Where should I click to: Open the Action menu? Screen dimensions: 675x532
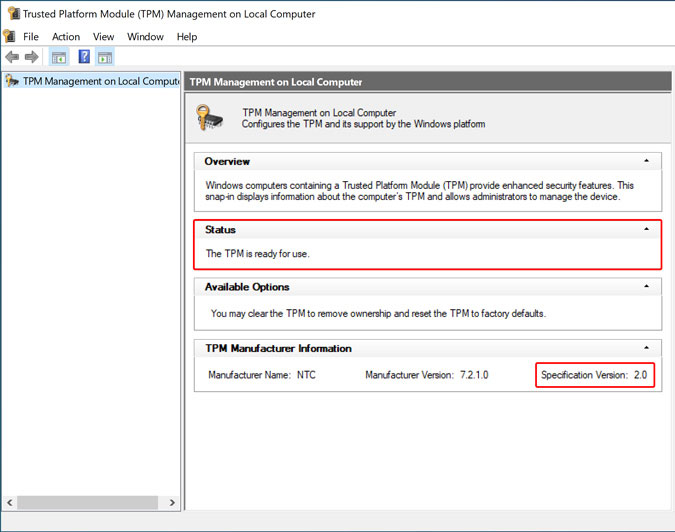(x=66, y=37)
